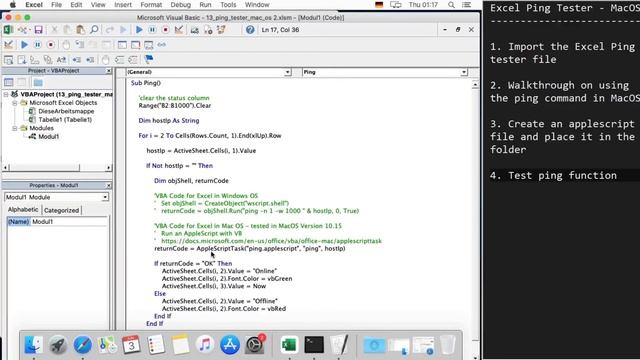Open the Insert menu
The height and width of the screenshot is (360, 640).
(123, 5)
